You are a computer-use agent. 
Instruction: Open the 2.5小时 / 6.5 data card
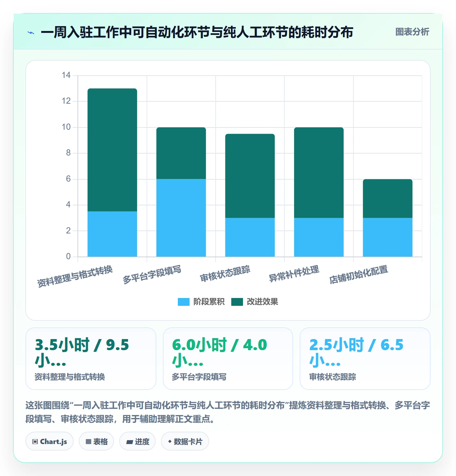365,359
